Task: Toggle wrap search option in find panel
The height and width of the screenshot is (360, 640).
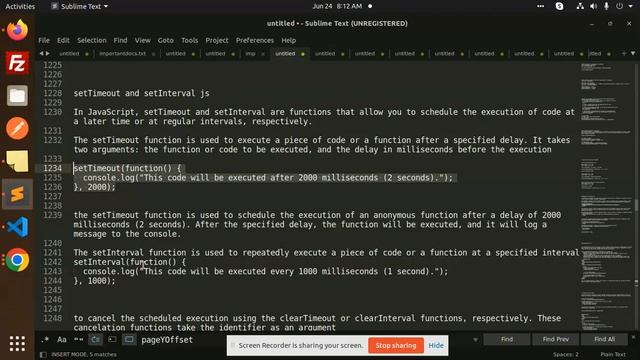Action: 96,340
